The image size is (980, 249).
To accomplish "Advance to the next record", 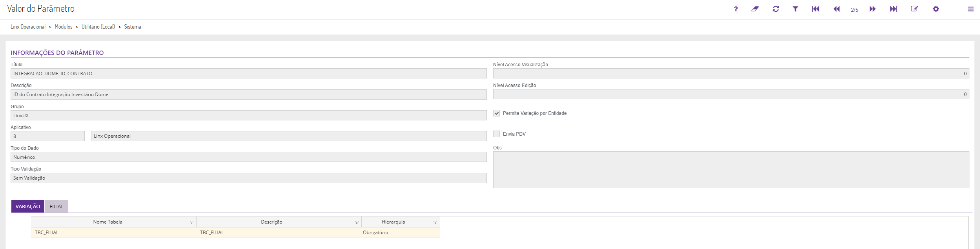I will tap(873, 9).
